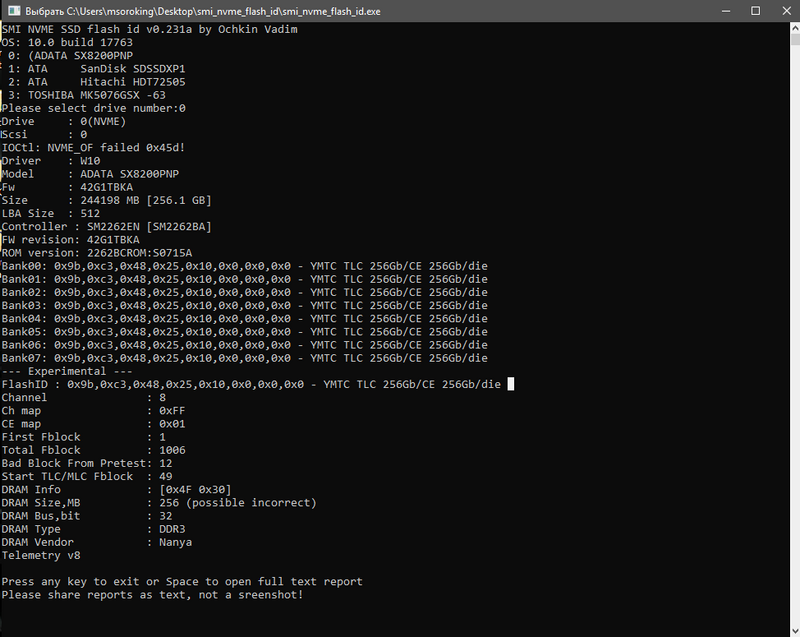Click the 'CE map : 0x01' line
The width and height of the screenshot is (800, 637).
click(x=93, y=424)
